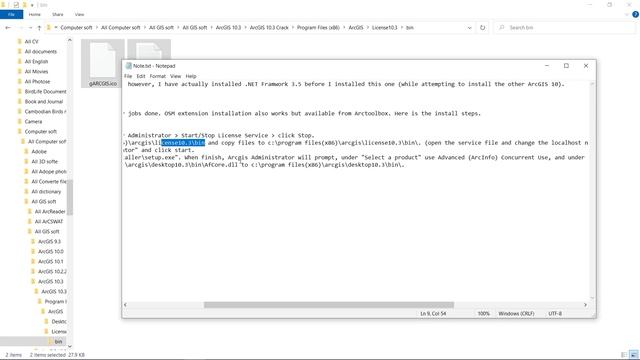The width and height of the screenshot is (640, 360).
Task: Select ArcGIS 10.2.2 in the folder tree
Action: pyautogui.click(x=52, y=271)
